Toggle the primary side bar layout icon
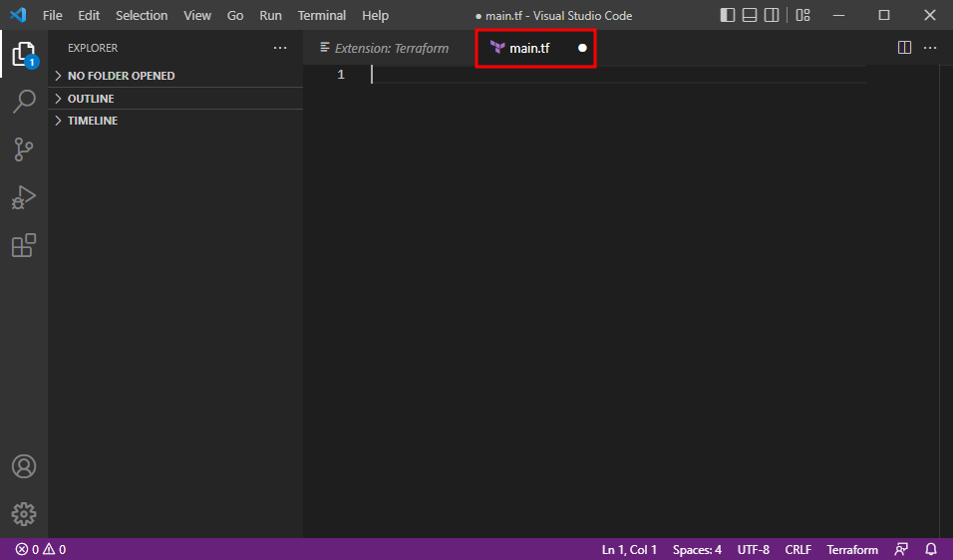Screen dimensions: 953x560 tap(728, 15)
